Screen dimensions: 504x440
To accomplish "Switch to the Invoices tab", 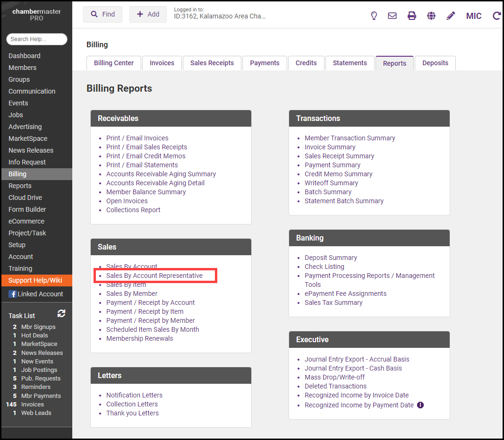I will [x=162, y=63].
